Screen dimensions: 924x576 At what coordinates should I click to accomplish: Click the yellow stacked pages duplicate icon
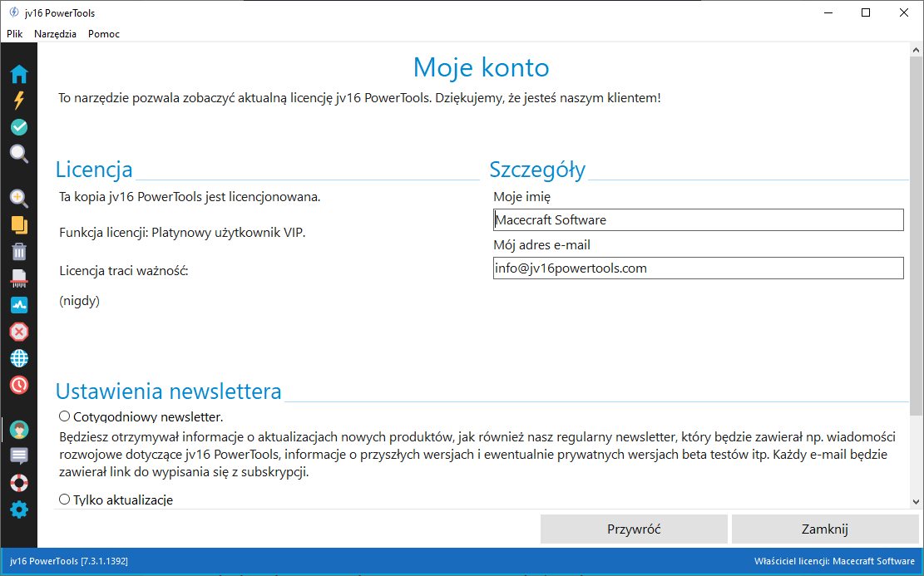[19, 225]
